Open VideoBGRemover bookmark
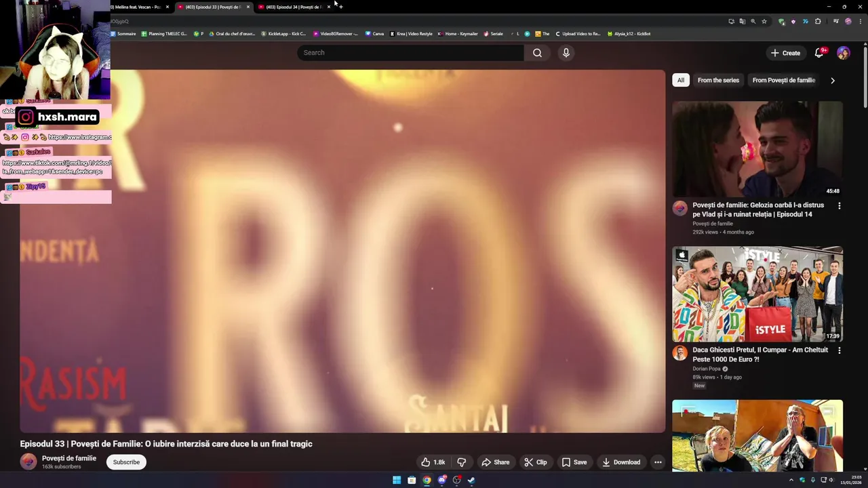 point(336,33)
